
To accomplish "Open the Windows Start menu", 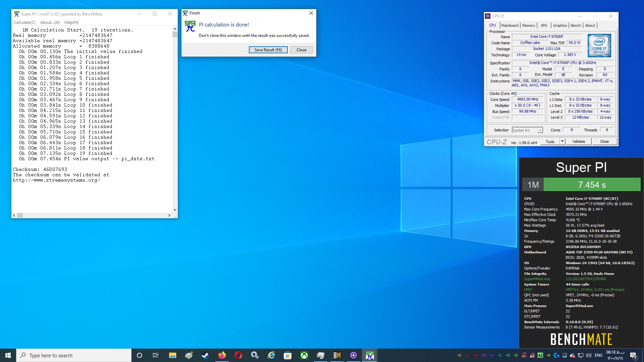I will 8,355.
